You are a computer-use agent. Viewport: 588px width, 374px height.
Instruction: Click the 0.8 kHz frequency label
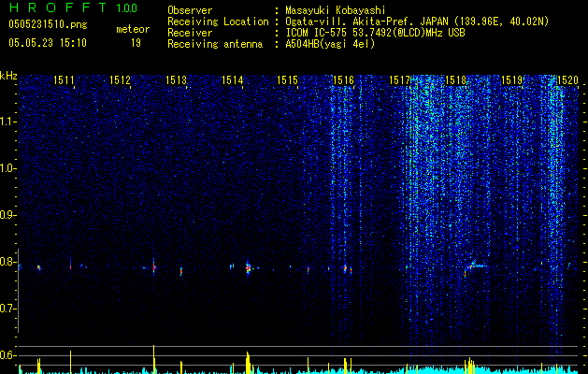(8, 262)
